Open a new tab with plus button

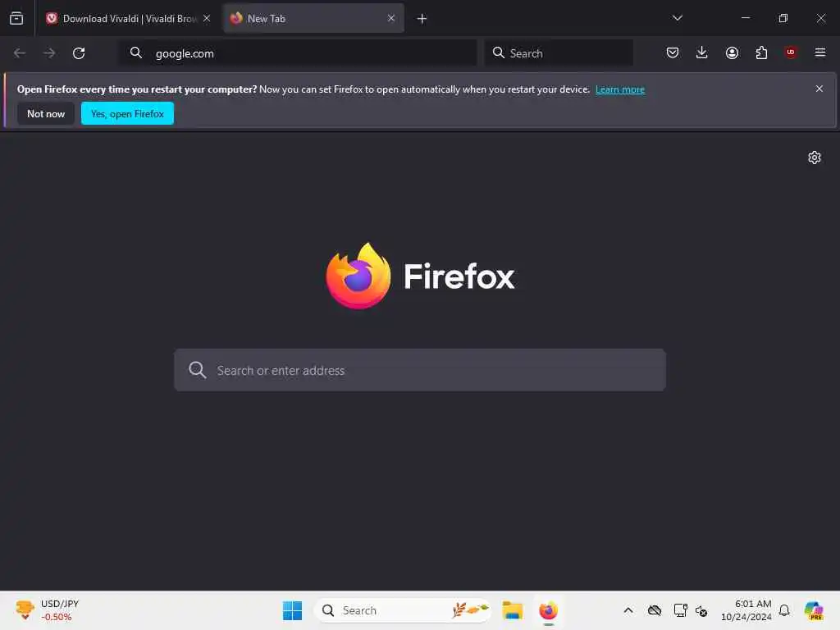coord(422,19)
